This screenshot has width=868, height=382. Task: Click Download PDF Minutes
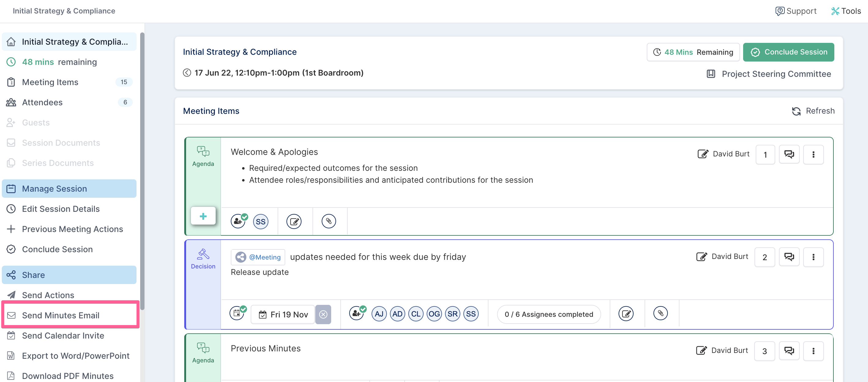(69, 376)
